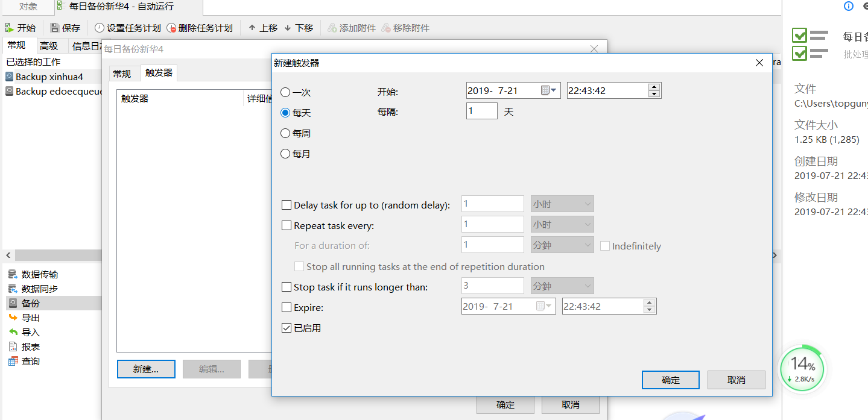
Task: Click Delete Task Schedule (删除任务计划) icon
Action: click(x=172, y=28)
